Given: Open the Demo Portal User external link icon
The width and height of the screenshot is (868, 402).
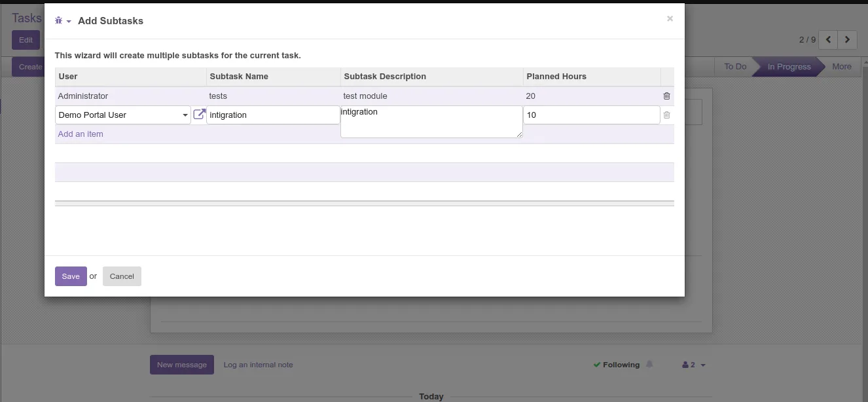Looking at the screenshot, I should [199, 115].
